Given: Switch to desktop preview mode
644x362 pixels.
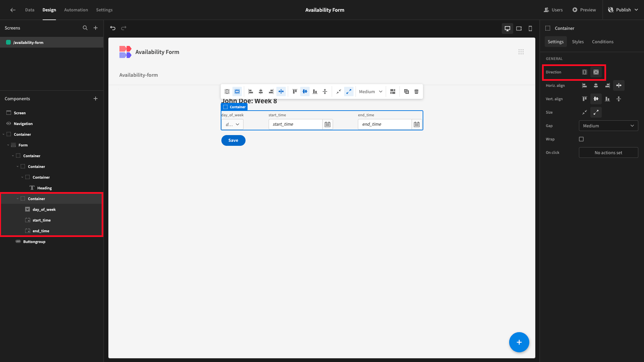Looking at the screenshot, I should [x=507, y=28].
